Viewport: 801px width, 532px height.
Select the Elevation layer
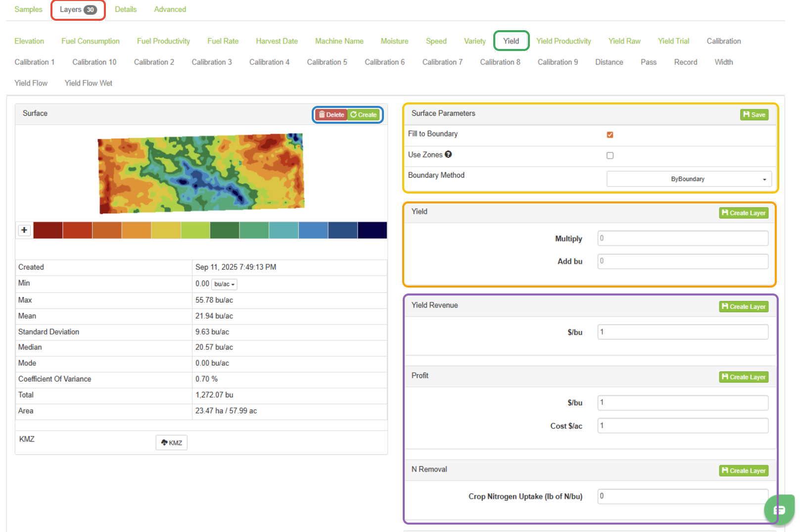click(x=29, y=41)
